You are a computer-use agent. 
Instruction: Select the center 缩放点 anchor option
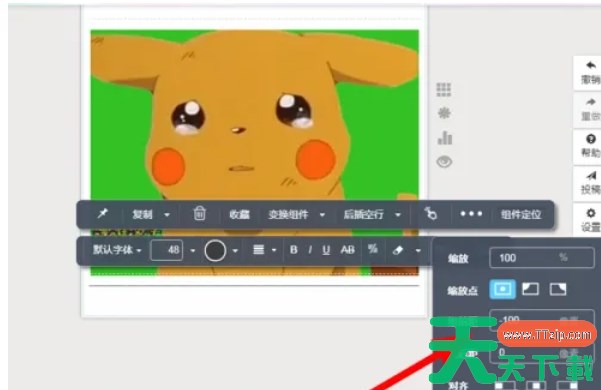pyautogui.click(x=502, y=289)
